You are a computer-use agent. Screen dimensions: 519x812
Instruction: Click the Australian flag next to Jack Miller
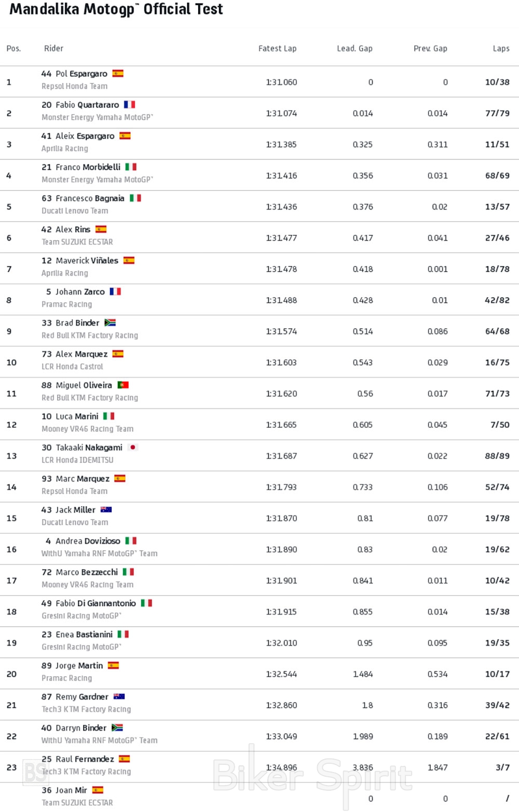pyautogui.click(x=106, y=510)
